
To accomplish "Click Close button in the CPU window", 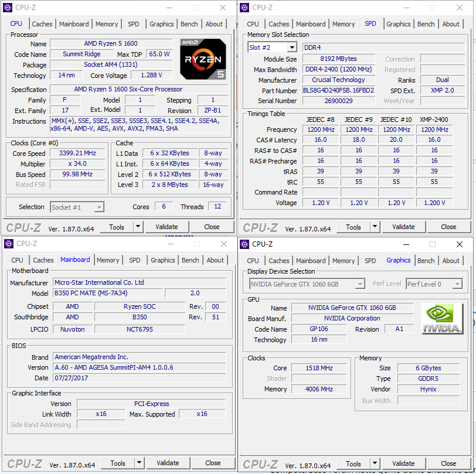I will [212, 227].
